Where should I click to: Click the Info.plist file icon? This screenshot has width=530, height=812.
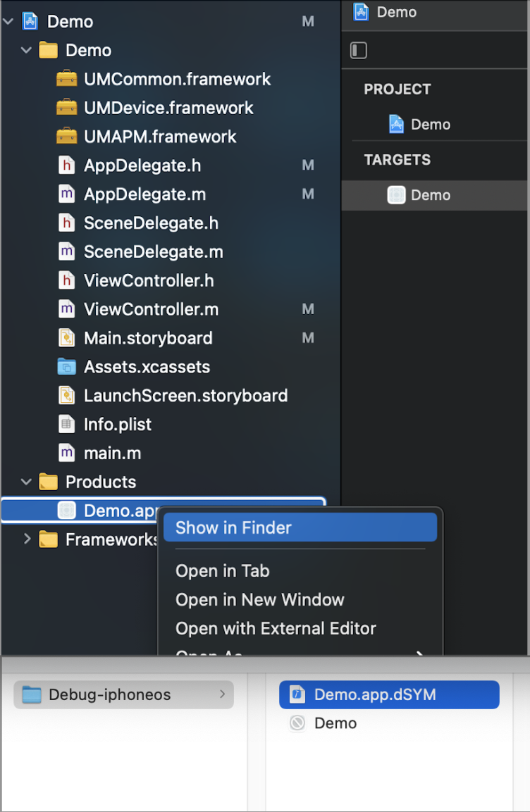click(66, 425)
